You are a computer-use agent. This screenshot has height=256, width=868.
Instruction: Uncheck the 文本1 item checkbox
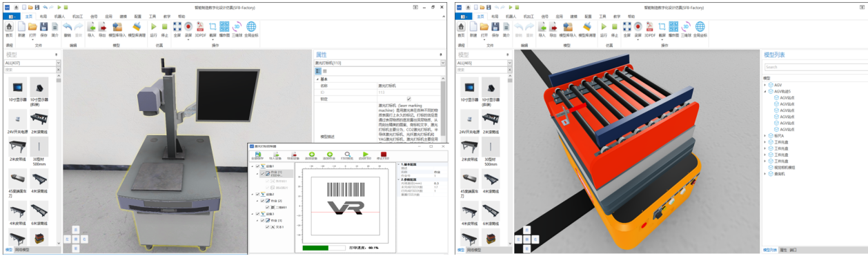[267, 226]
